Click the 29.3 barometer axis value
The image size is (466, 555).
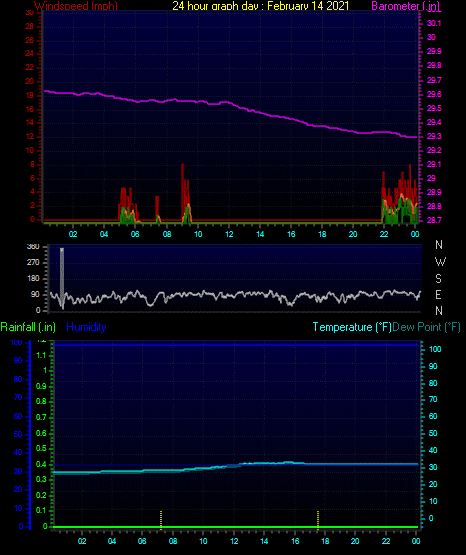pos(434,137)
